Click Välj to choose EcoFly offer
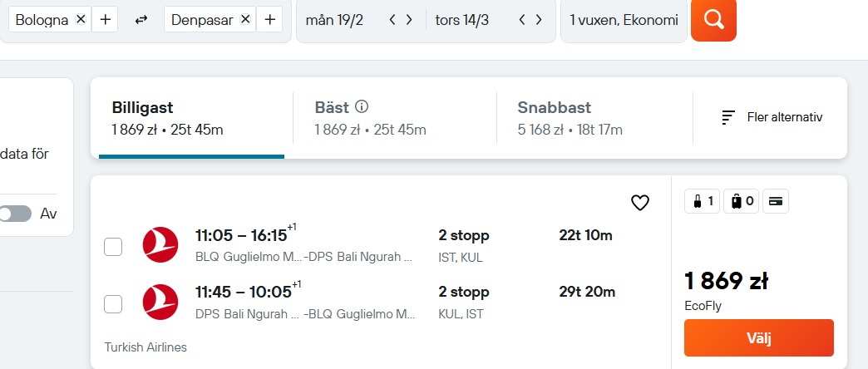The width and height of the screenshot is (868, 369). click(x=758, y=337)
